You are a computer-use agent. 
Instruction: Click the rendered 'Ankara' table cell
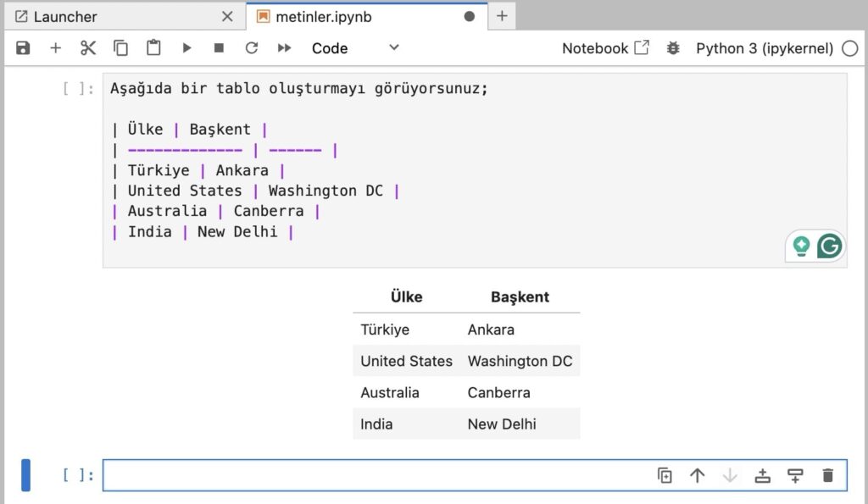pyautogui.click(x=491, y=330)
